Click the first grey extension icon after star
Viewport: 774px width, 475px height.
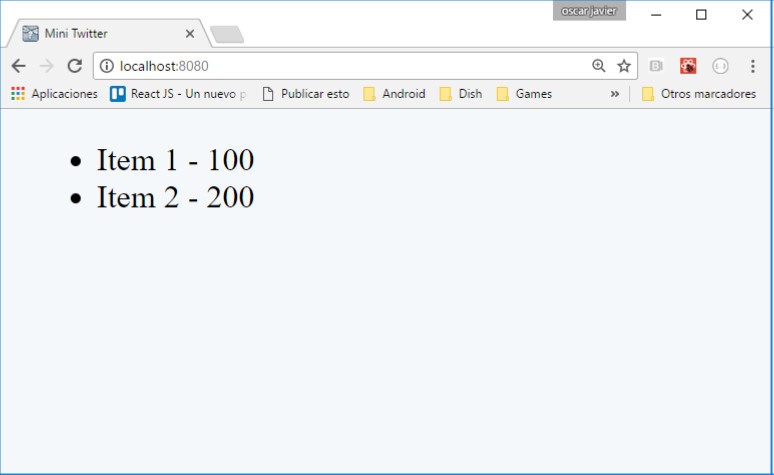(657, 66)
